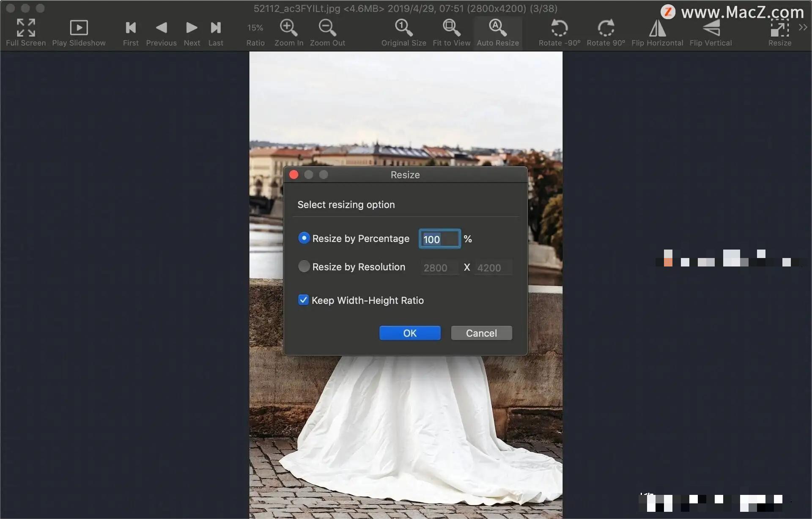Cancel the Resize dialog

(481, 333)
